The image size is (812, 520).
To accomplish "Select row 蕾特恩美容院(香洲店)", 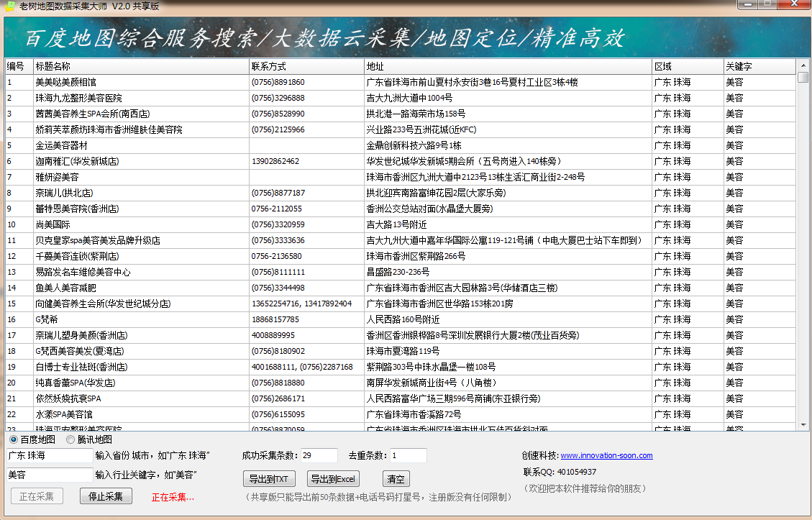I will point(401,209).
